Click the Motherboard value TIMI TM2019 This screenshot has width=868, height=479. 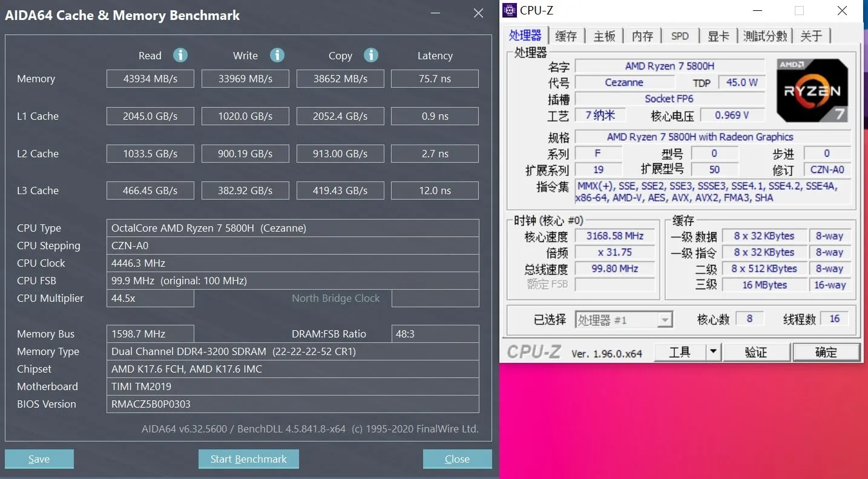pos(293,386)
